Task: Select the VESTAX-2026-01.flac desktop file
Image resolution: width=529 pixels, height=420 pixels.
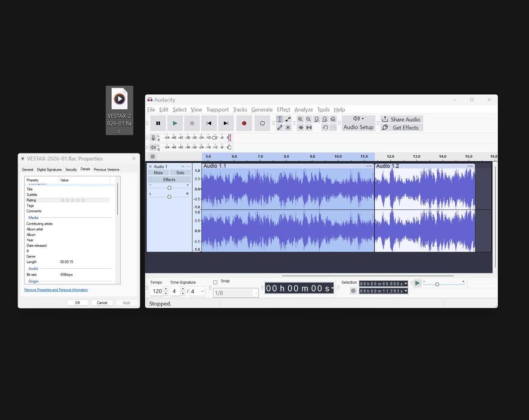Action: coord(119,110)
